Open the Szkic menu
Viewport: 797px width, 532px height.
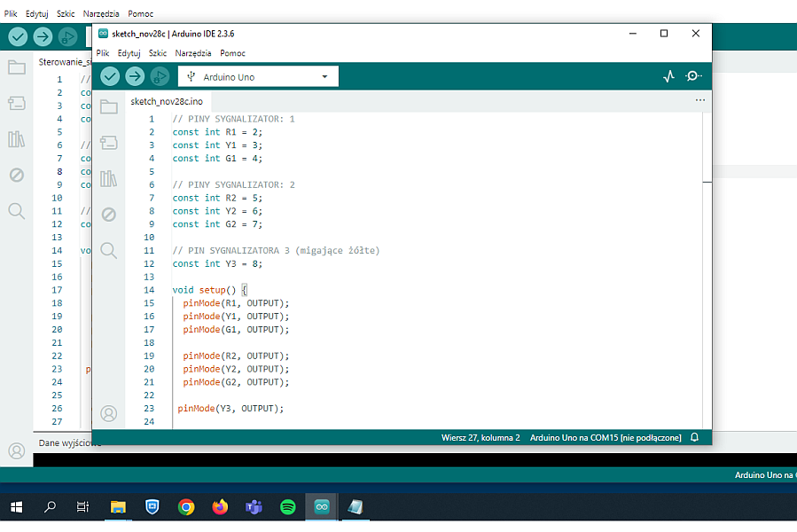[158, 53]
